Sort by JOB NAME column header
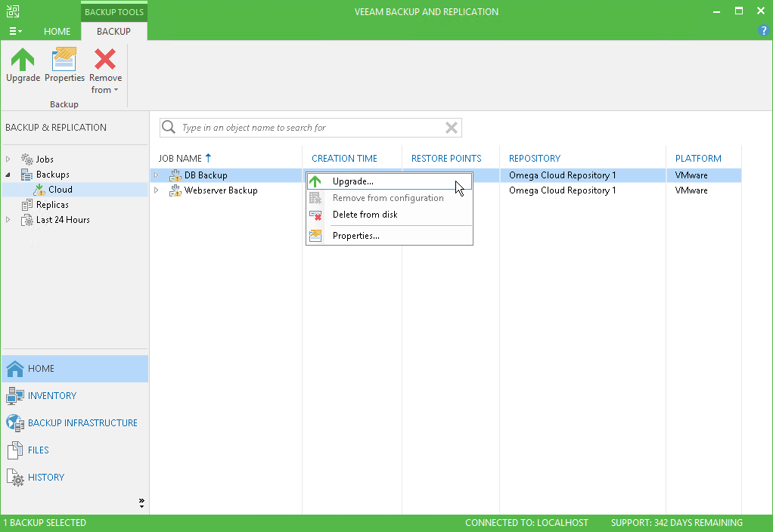The image size is (773, 532). (180, 159)
